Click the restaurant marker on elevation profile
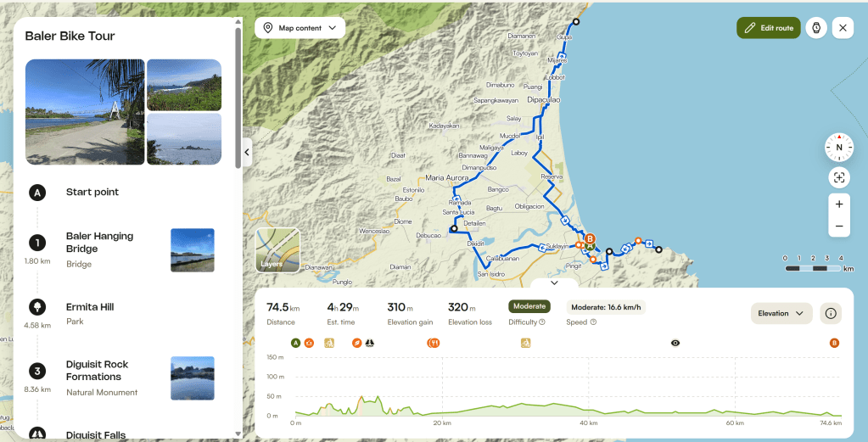The width and height of the screenshot is (868, 442). click(x=433, y=344)
